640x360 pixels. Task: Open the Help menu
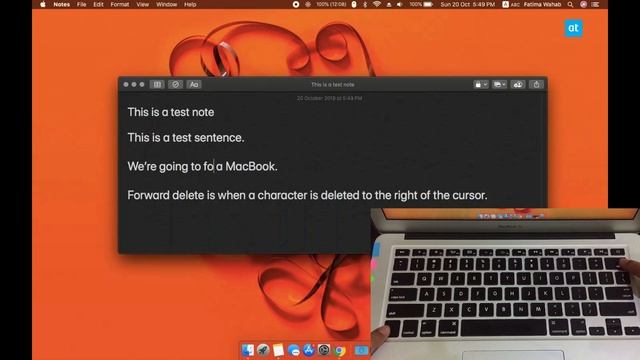190,4
